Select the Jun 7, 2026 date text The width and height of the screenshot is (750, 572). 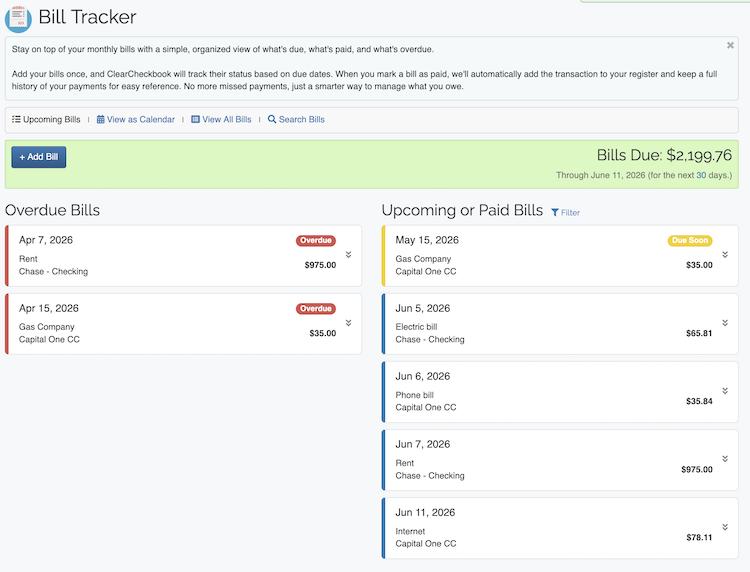pyautogui.click(x=423, y=444)
